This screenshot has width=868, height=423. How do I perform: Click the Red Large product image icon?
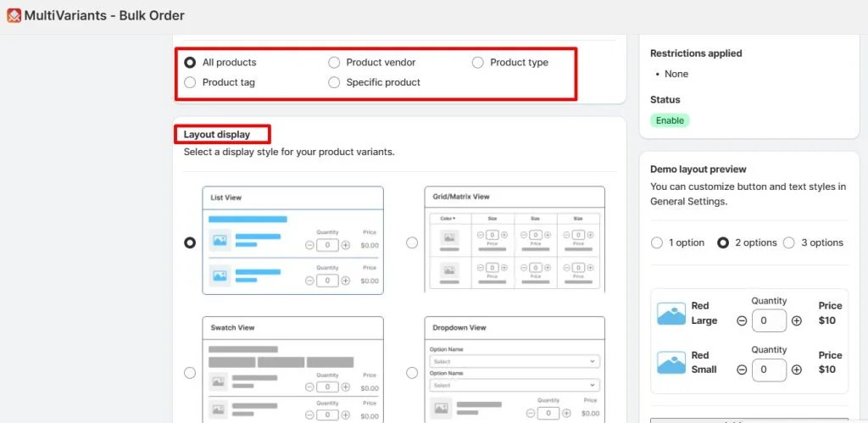[671, 314]
